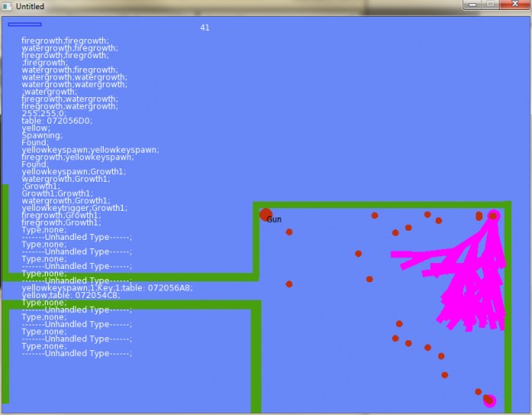Click 'yellowkeyspawn;1;Key;1;table: 072056A8;' line
This screenshot has height=415, width=532.
(107, 288)
